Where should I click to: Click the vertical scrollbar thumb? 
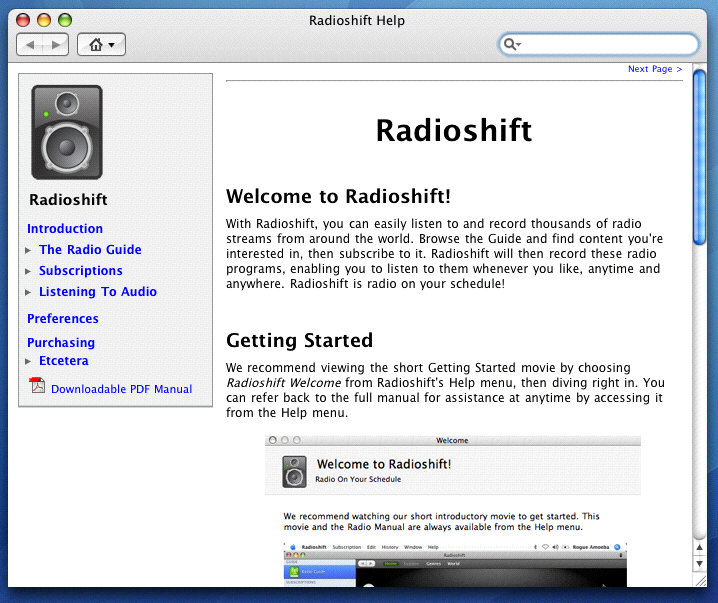tap(699, 157)
